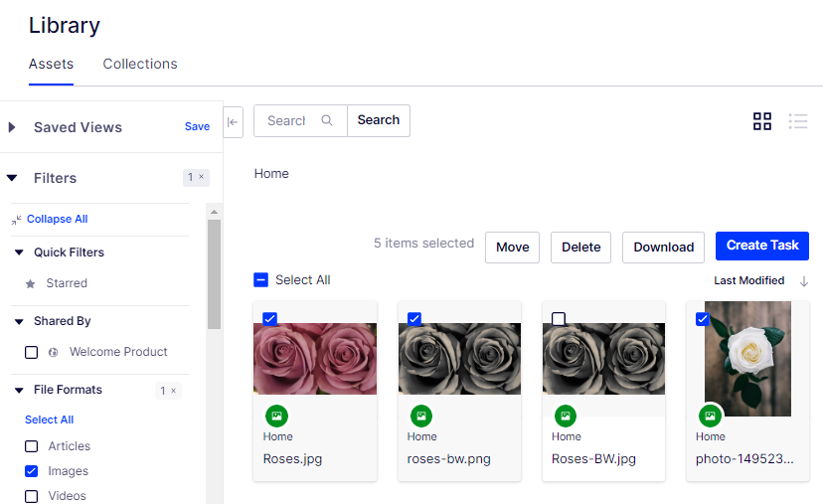823x504 pixels.
Task: Click green image type icon on Roses.jpg
Action: 276,417
